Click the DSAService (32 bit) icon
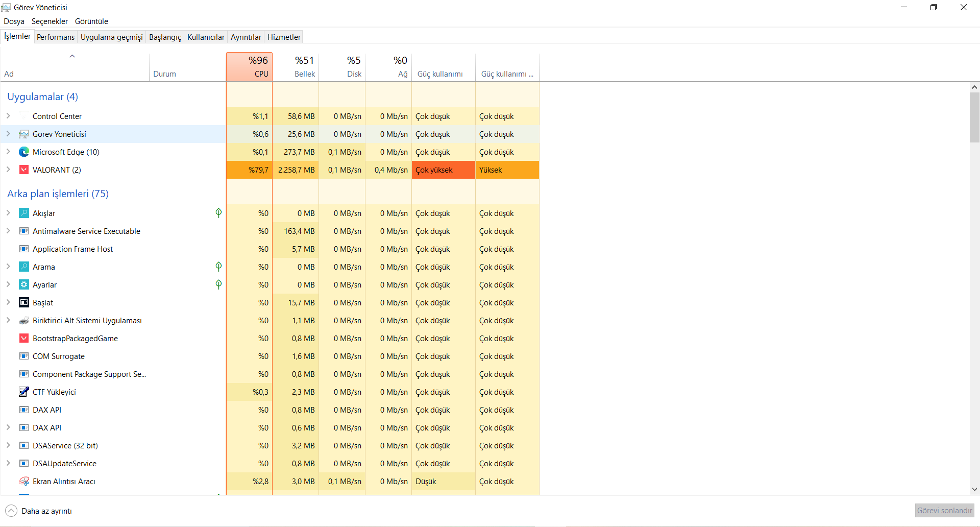 24,446
